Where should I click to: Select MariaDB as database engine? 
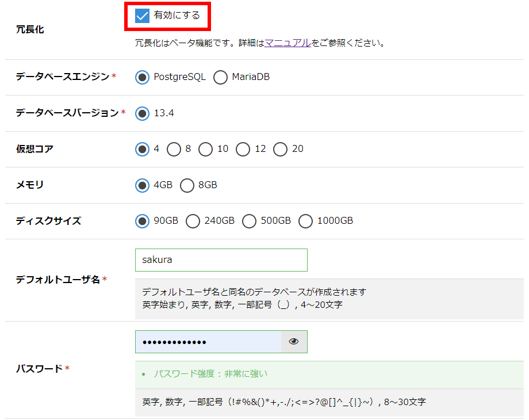(220, 77)
